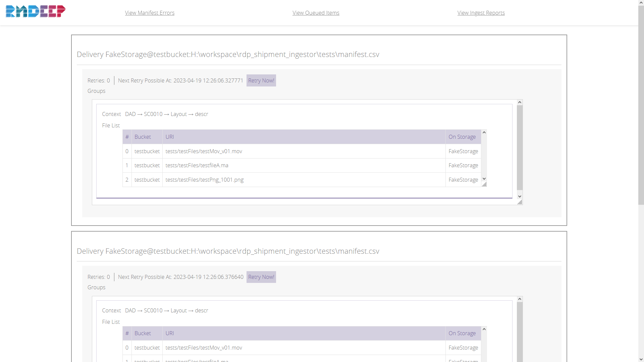Click first groups panel scroll-up arrow
The height and width of the screenshot is (362, 644).
point(520,102)
